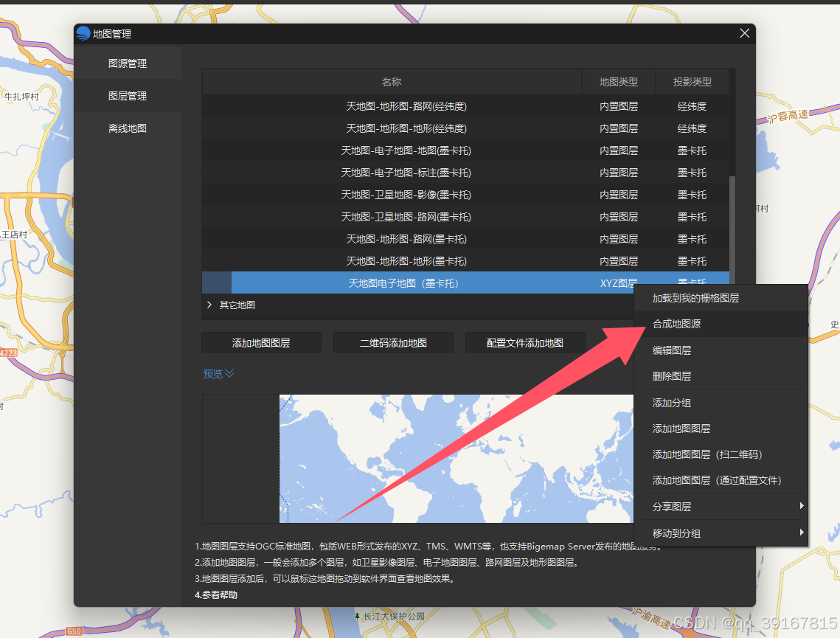The image size is (840, 638).
Task: Click the 名称 column header
Action: [392, 82]
